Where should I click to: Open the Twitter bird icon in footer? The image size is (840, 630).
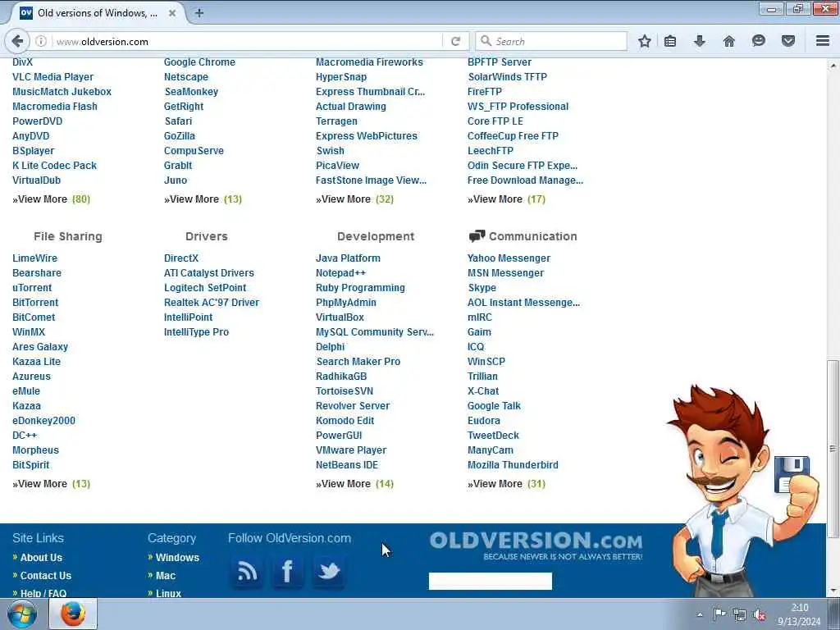(328, 572)
